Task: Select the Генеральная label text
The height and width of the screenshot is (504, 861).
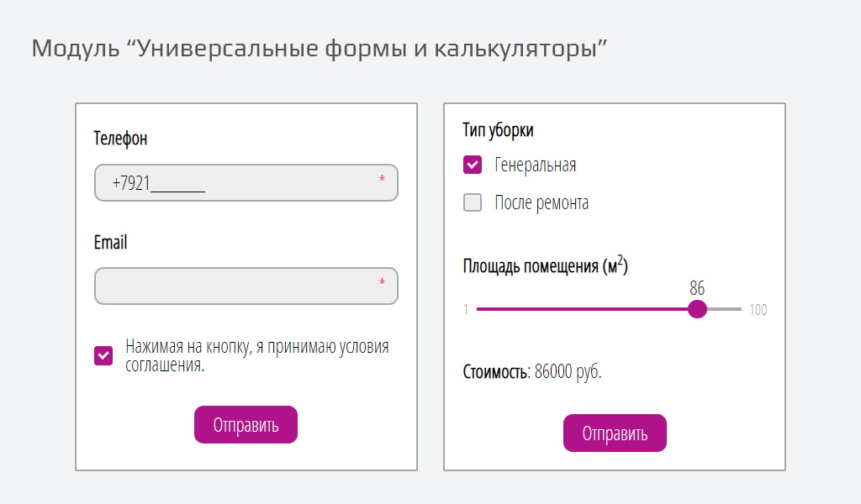Action: pos(535,165)
